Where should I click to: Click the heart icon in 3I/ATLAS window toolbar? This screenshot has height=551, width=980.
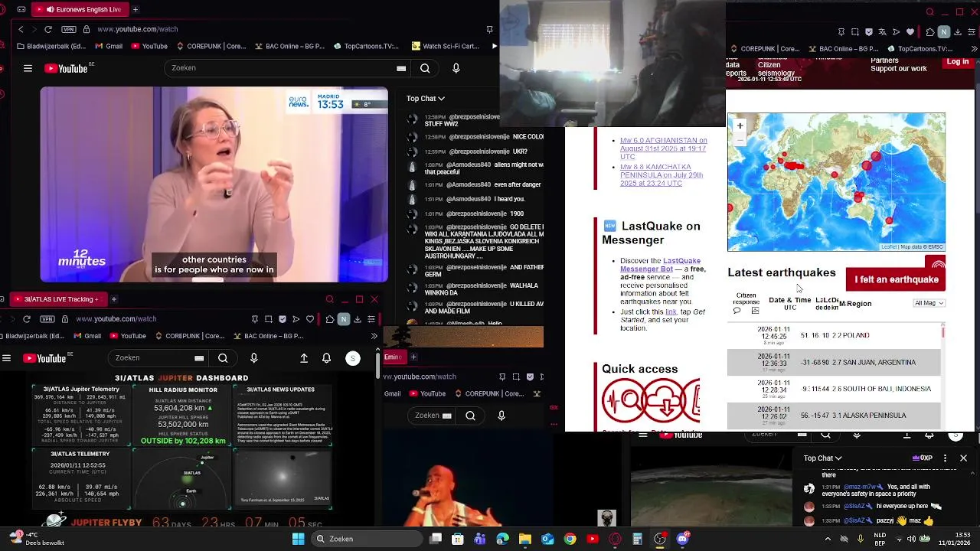pyautogui.click(x=310, y=319)
